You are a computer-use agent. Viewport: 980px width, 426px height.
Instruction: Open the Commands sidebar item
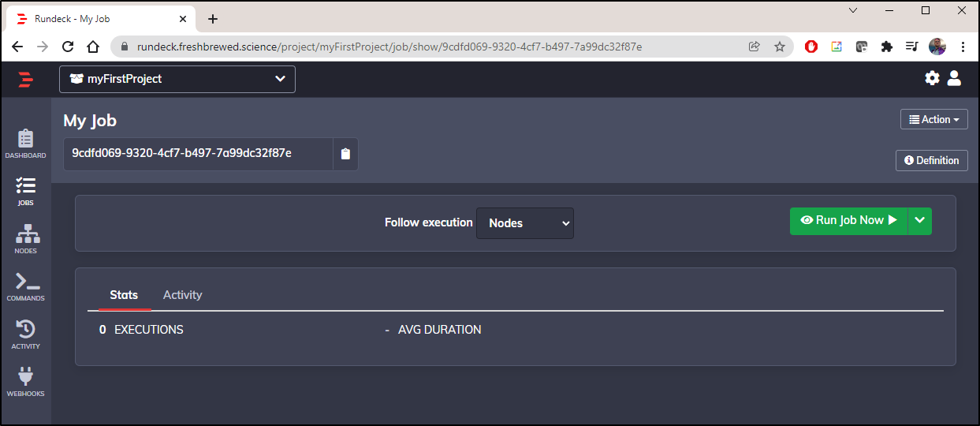coord(25,287)
